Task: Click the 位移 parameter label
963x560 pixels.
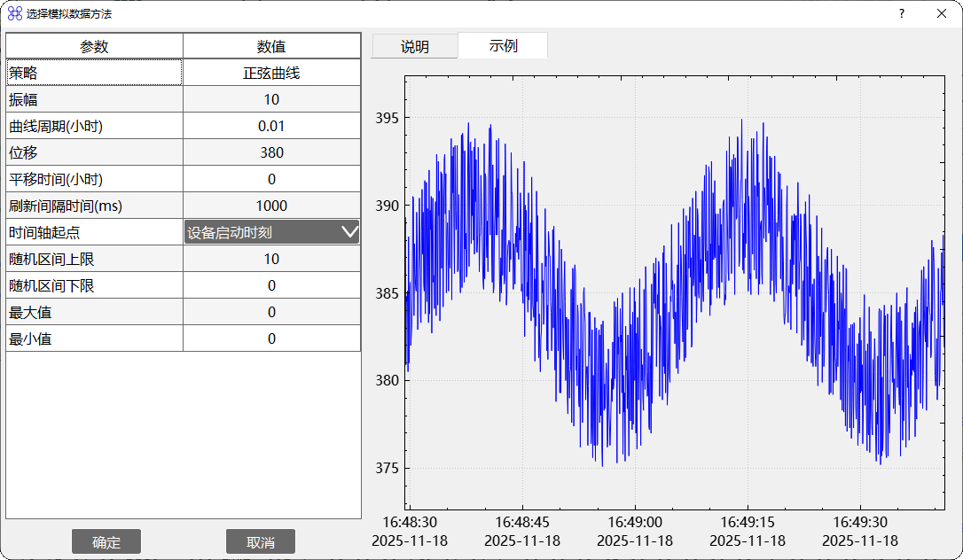Action: pos(23,152)
